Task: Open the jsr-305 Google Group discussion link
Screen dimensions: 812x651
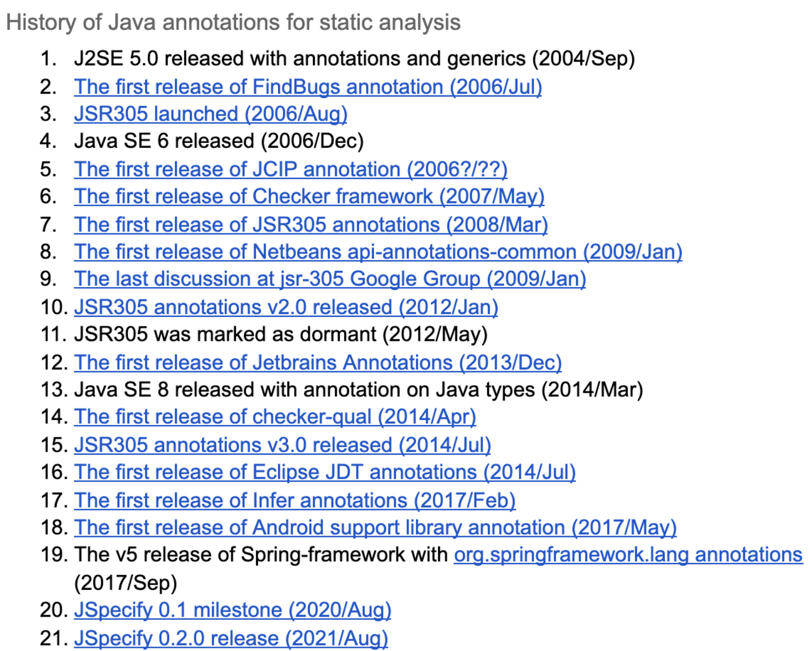Action: [x=330, y=279]
